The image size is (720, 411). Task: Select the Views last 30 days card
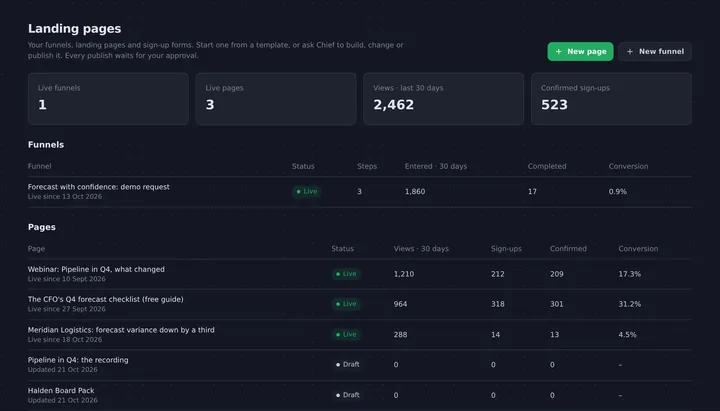[444, 99]
